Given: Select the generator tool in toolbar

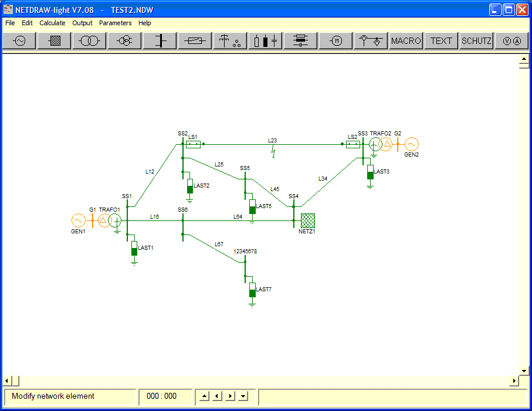Looking at the screenshot, I should coord(20,41).
